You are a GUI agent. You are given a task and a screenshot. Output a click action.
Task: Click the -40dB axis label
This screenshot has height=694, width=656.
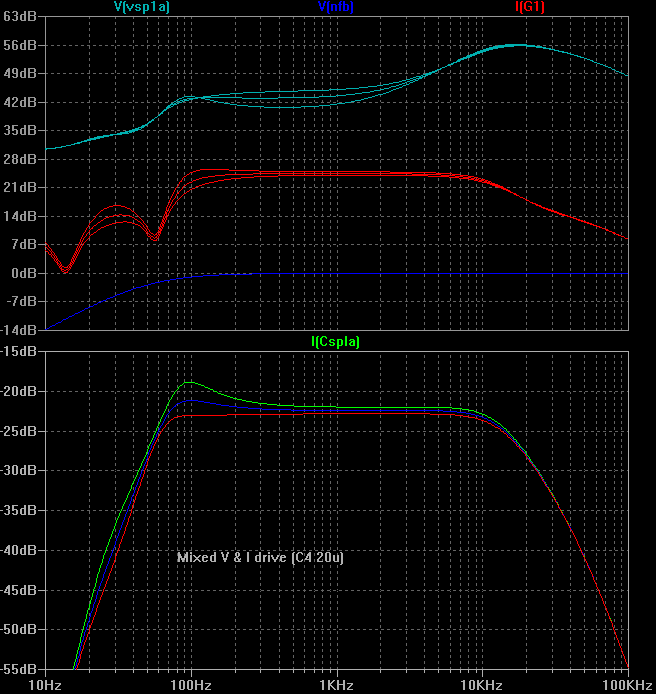(18, 550)
